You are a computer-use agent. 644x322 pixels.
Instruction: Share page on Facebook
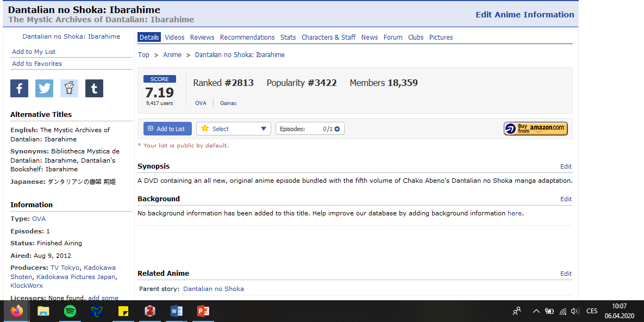click(x=19, y=88)
